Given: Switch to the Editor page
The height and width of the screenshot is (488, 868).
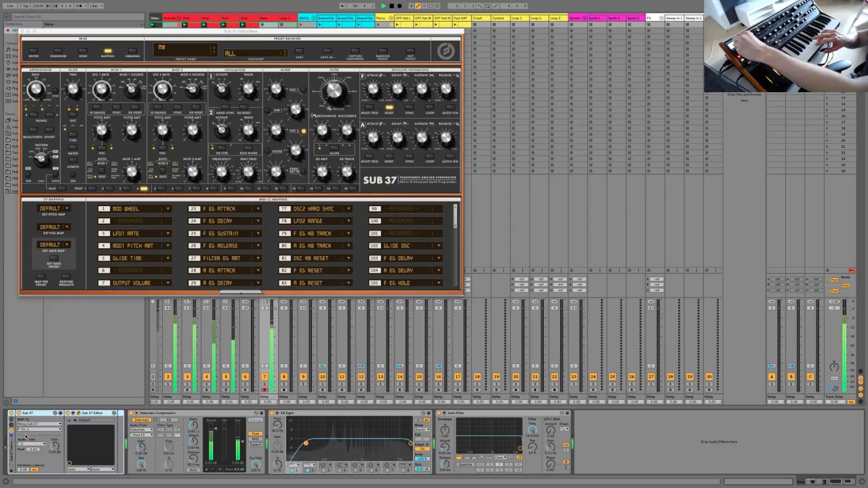Looking at the screenshot, I should coord(33,51).
